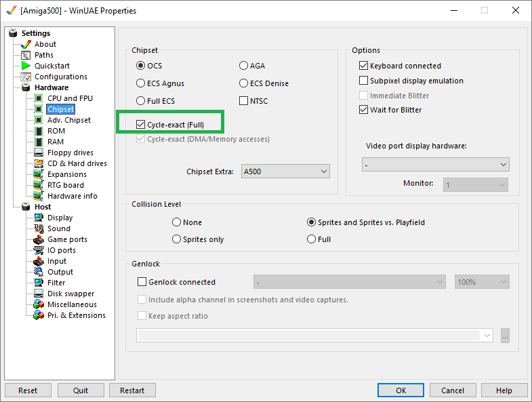Confirm settings with OK button
The height and width of the screenshot is (402, 532).
tap(401, 390)
